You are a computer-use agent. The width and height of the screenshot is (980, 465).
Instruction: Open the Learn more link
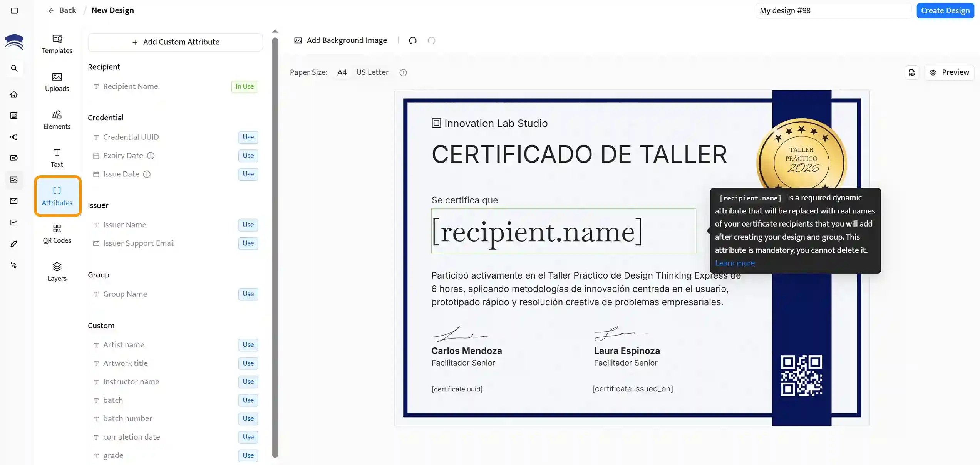click(x=734, y=263)
